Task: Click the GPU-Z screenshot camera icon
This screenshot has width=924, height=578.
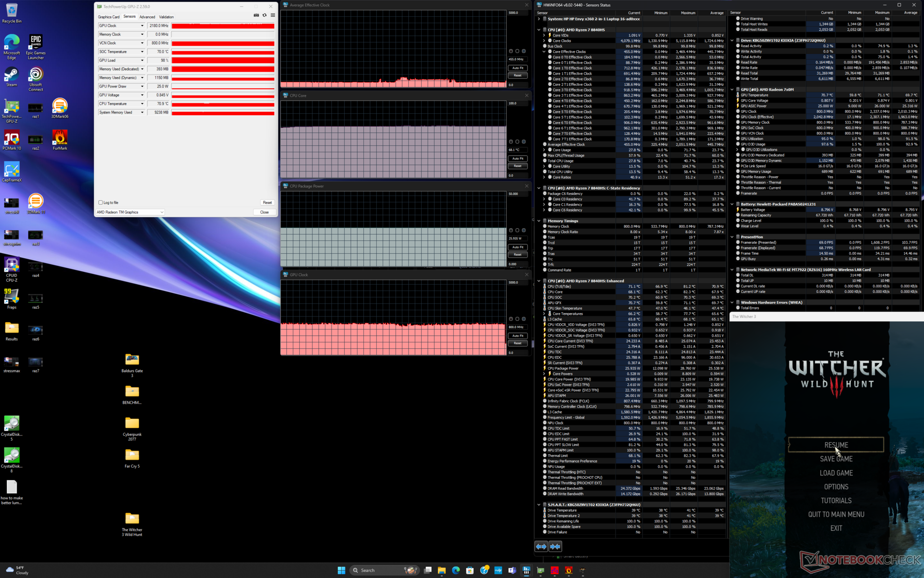Action: (256, 15)
